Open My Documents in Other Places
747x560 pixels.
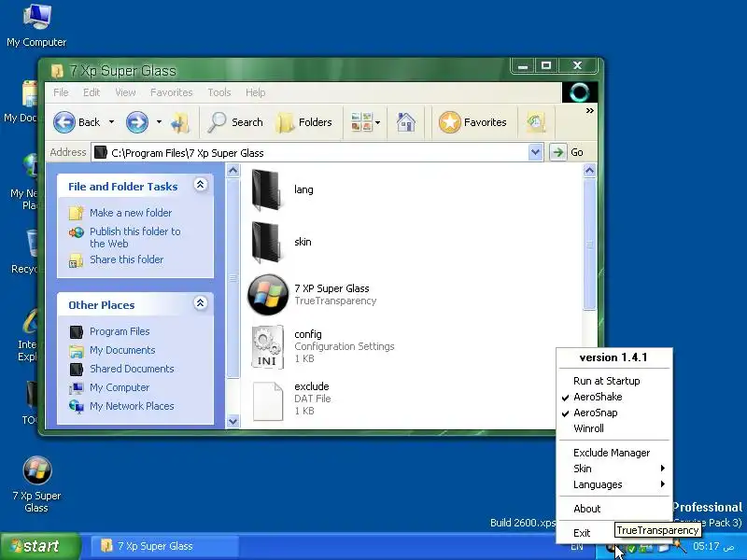pyautogui.click(x=122, y=350)
